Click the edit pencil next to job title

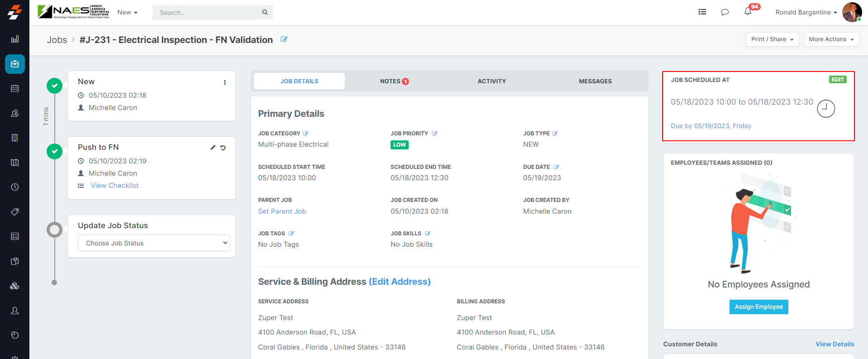pos(284,39)
